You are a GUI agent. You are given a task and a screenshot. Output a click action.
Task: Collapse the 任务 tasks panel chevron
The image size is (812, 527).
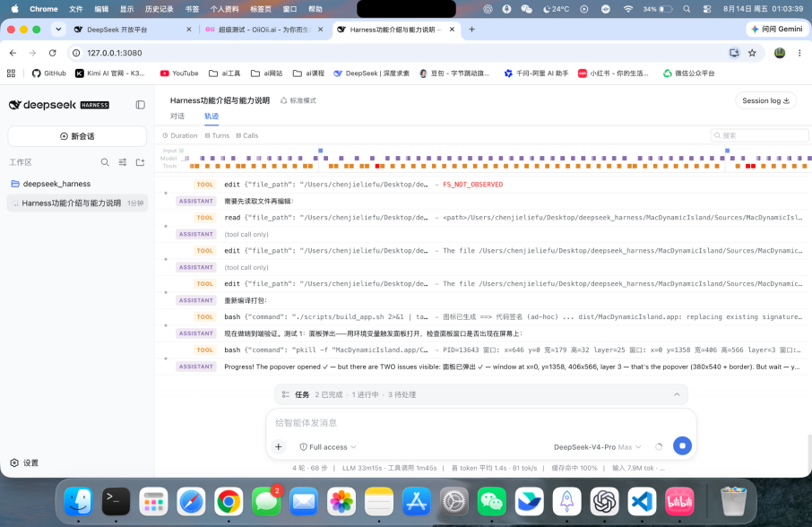(677, 394)
